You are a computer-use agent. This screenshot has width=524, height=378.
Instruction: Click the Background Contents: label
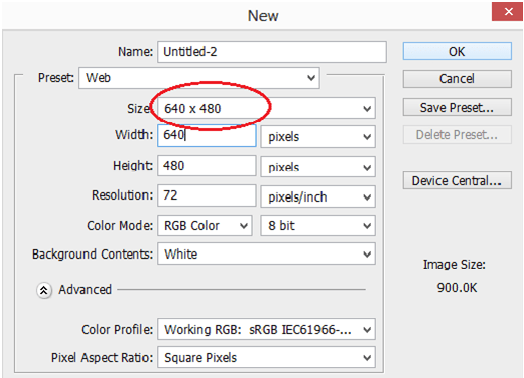click(x=93, y=254)
